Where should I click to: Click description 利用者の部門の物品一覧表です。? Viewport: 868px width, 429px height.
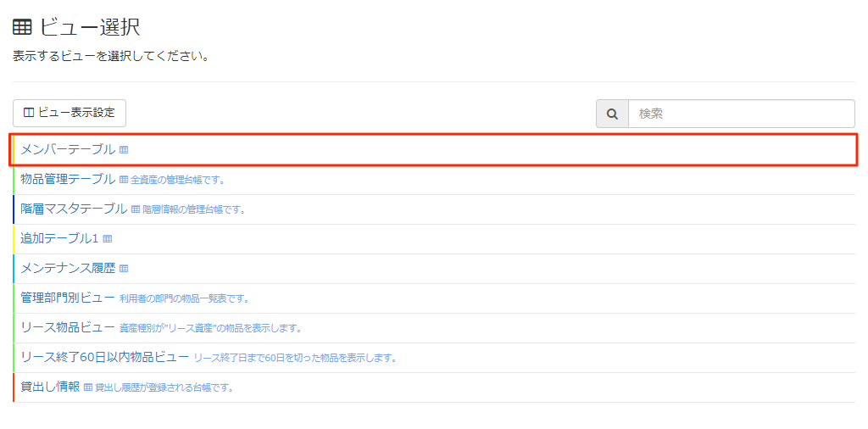pyautogui.click(x=184, y=299)
